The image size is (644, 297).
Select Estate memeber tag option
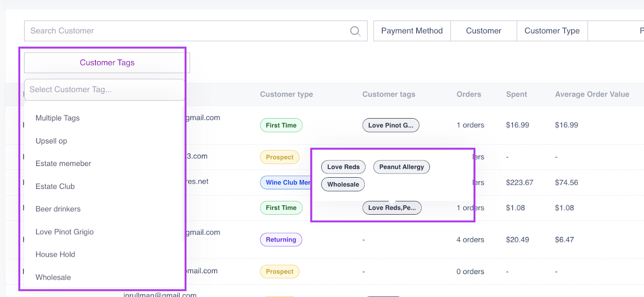click(x=63, y=164)
